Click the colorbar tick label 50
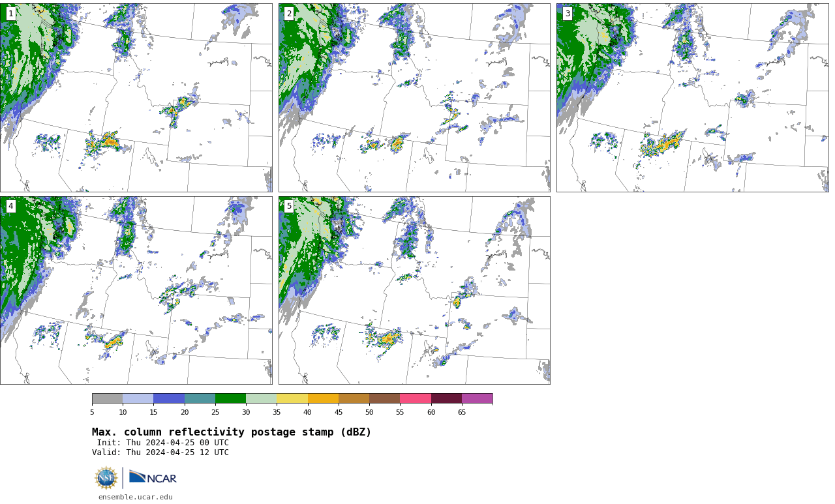The image size is (835, 504). pos(369,412)
